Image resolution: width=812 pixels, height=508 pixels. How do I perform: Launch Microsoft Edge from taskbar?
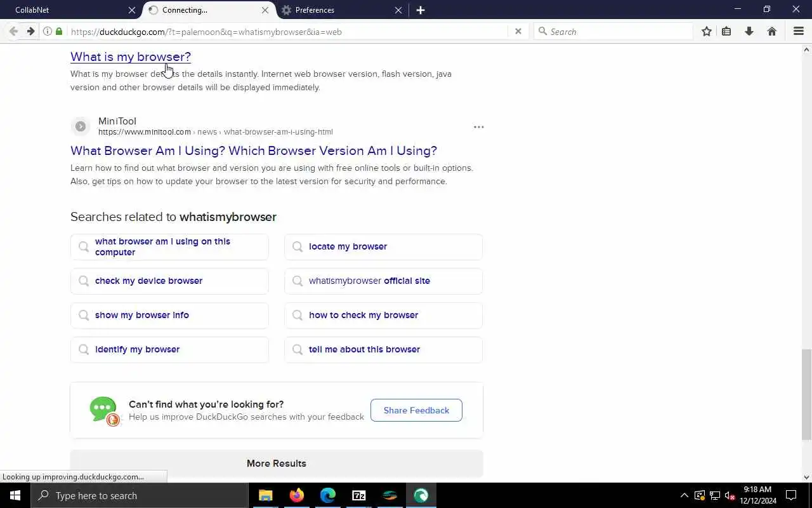tap(327, 495)
